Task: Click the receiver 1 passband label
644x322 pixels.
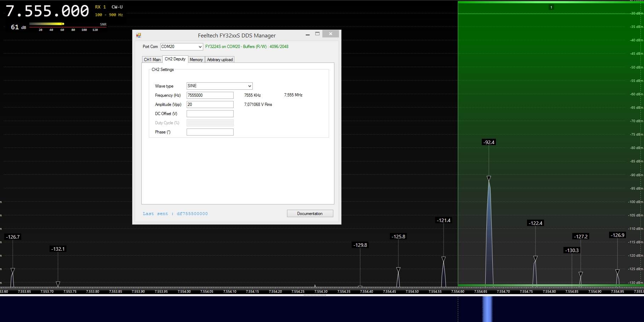Action: point(551,7)
